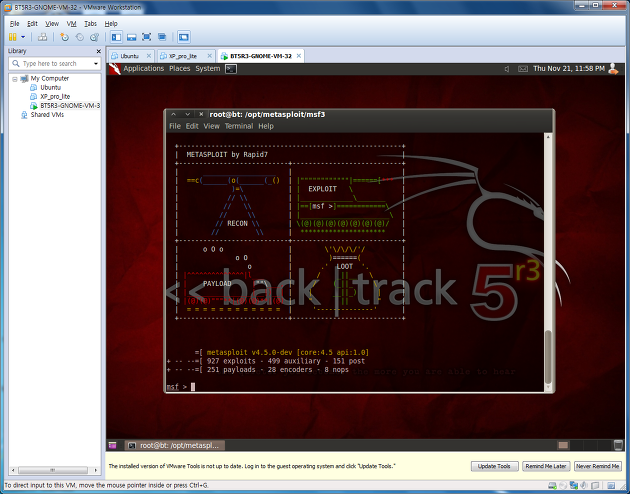Open terminal window menu caret-up button
630x494 pixels.
click(174, 114)
